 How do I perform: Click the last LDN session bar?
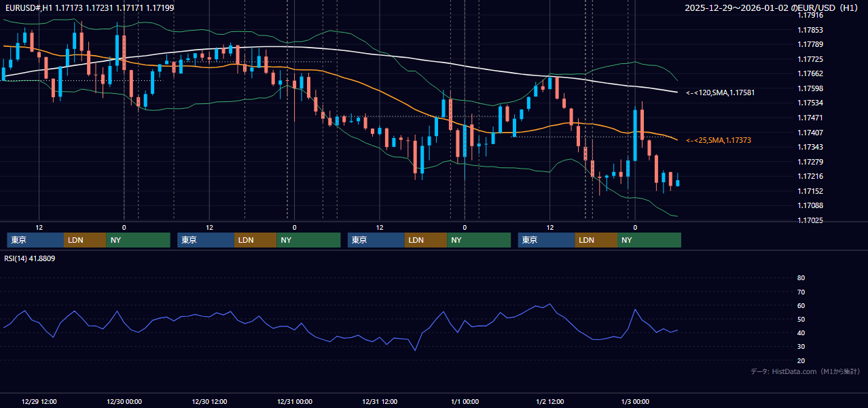click(x=596, y=240)
